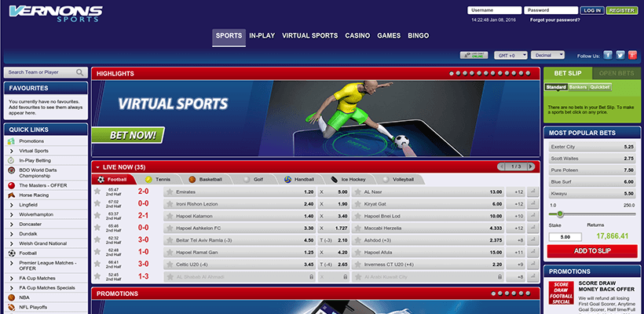Open the CASINO main menu
This screenshot has width=644, height=314.
point(357,35)
